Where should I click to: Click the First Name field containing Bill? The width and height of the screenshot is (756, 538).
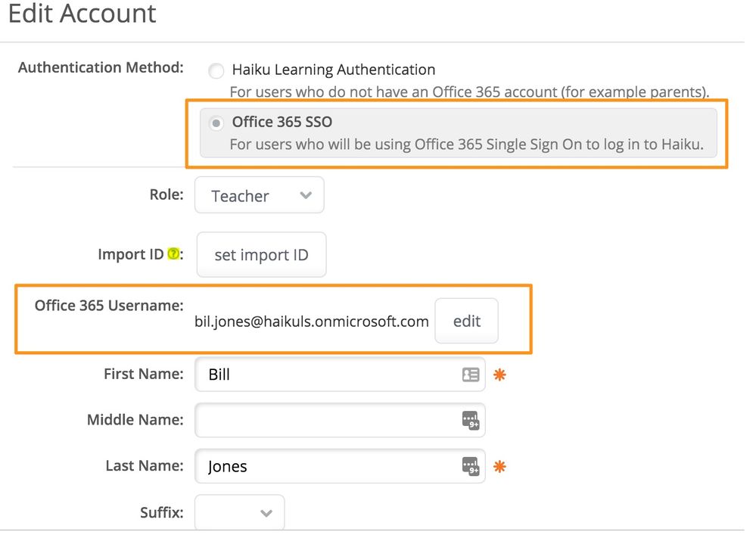340,375
